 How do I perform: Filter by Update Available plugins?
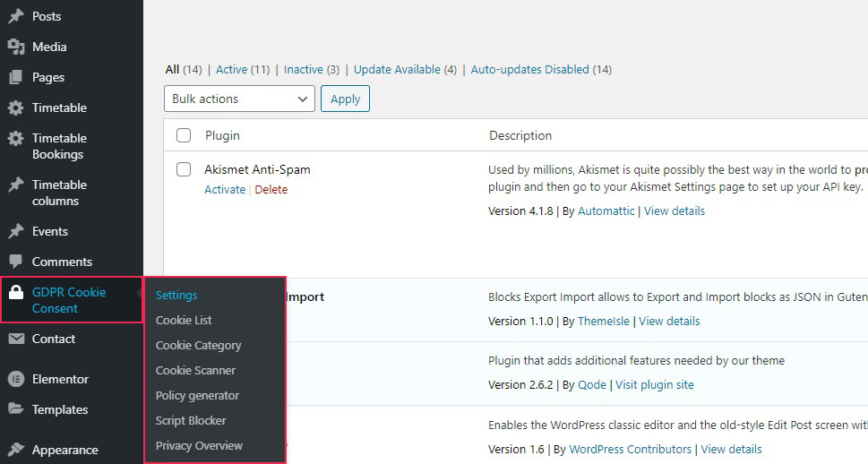click(x=397, y=69)
